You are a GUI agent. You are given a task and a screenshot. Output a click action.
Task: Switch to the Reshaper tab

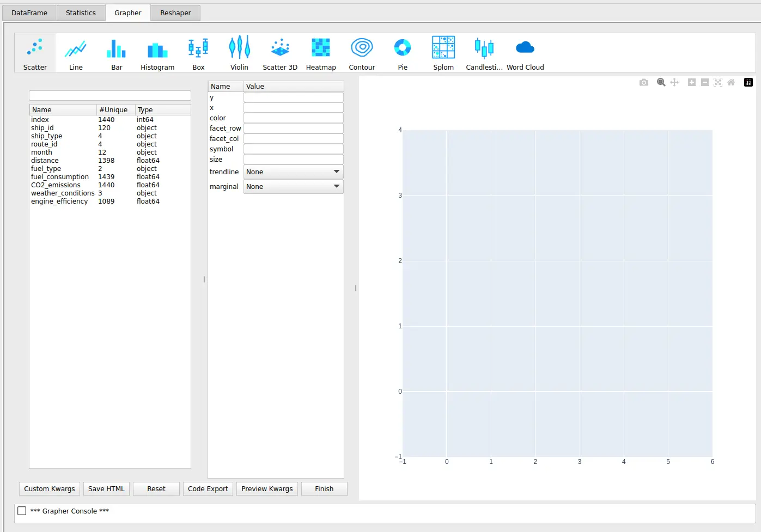175,13
